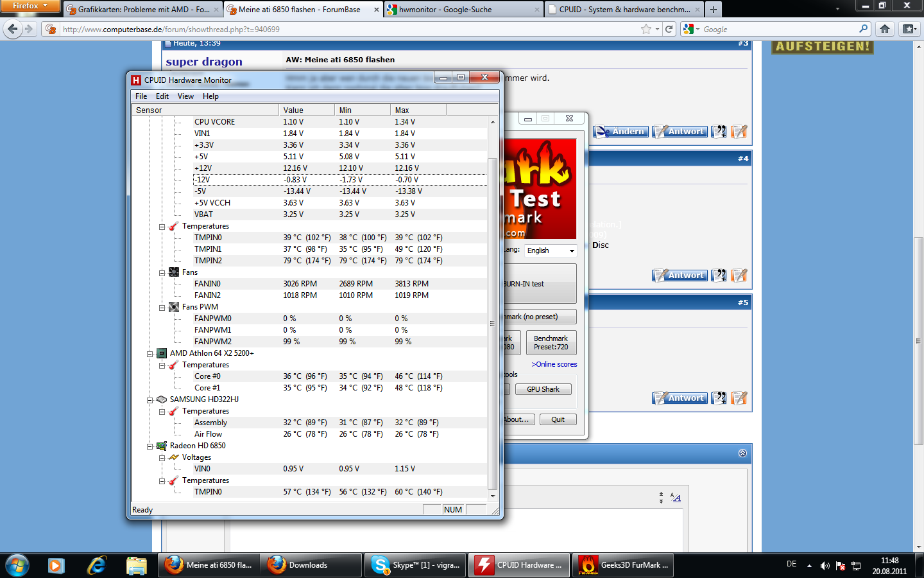This screenshot has height=578, width=924.
Task: Click the super dragon username link
Action: coord(204,62)
